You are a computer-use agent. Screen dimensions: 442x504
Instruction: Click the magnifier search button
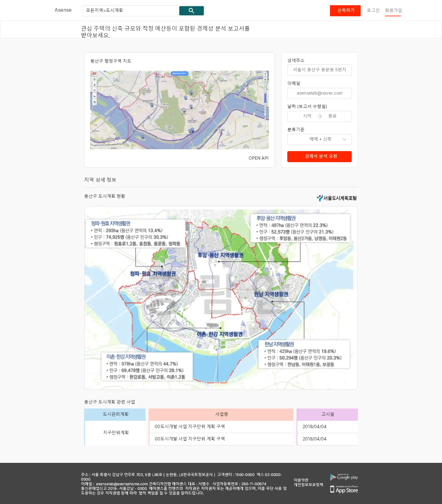tap(191, 11)
